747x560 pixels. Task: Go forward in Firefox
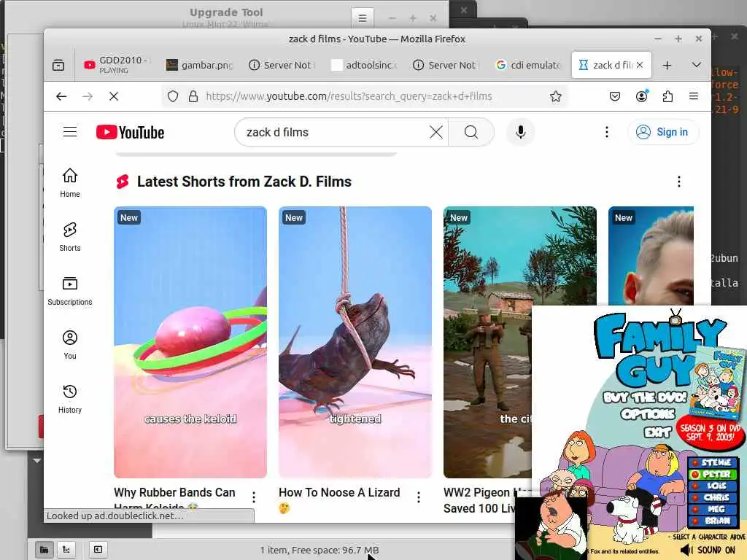88,96
